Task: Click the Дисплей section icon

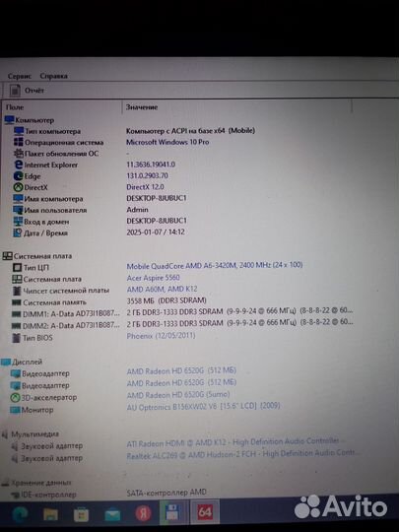Action: [6, 362]
